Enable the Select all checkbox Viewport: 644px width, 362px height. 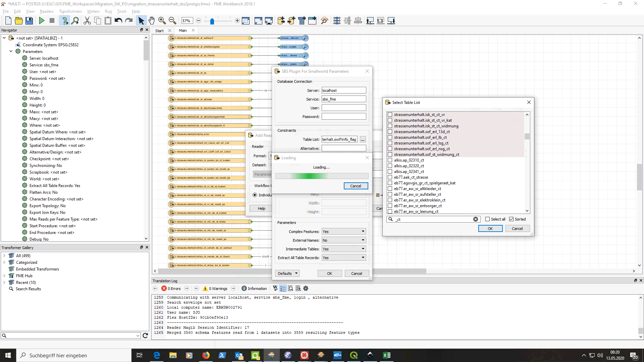[x=488, y=219]
